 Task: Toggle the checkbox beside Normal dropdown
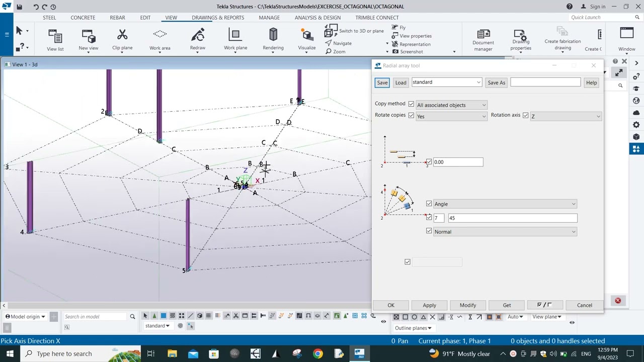point(429,231)
